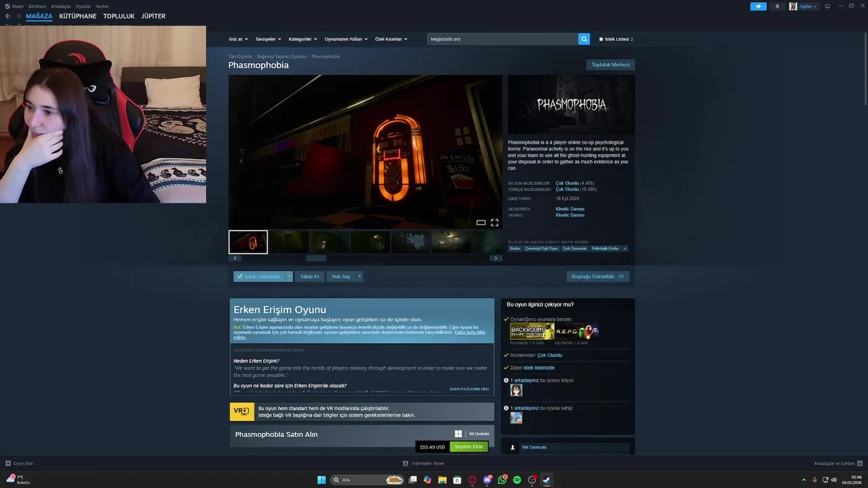Click the Steam icon in Windows taskbar
This screenshot has height=488, width=868.
pos(547,480)
